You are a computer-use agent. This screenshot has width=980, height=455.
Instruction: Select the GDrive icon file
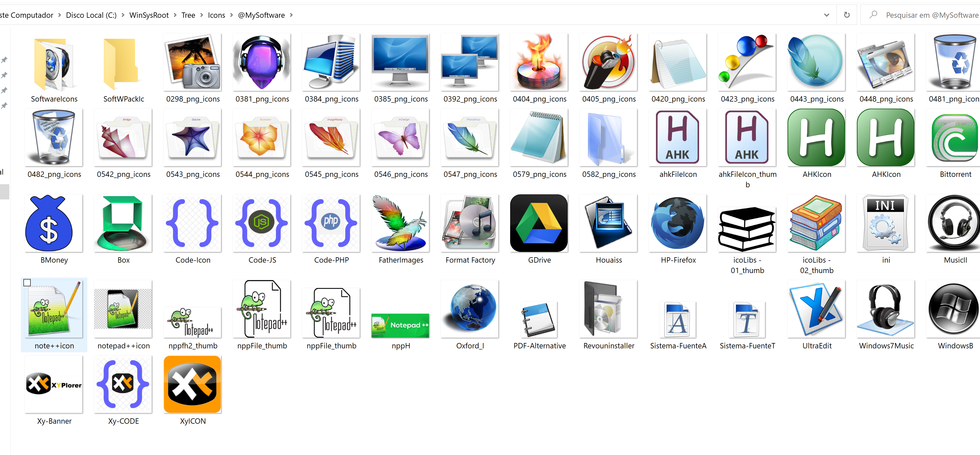click(x=539, y=223)
